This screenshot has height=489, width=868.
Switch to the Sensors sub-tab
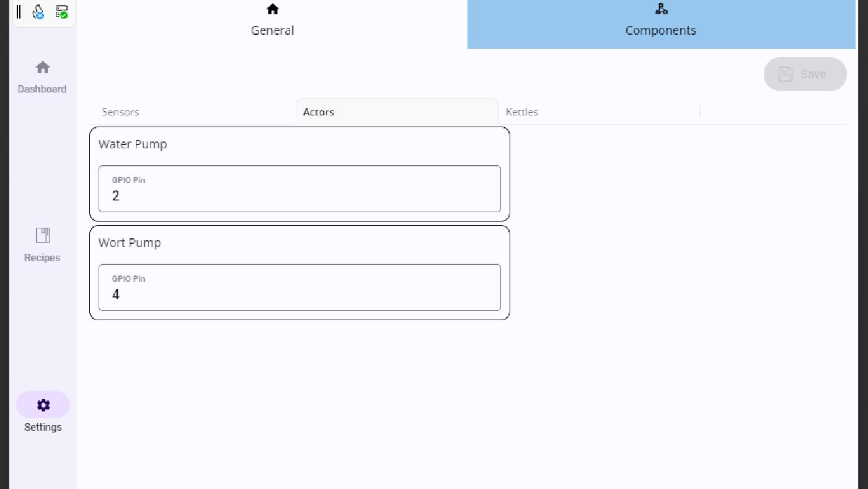[120, 112]
